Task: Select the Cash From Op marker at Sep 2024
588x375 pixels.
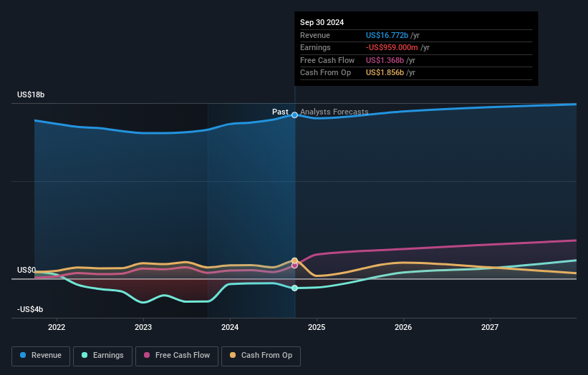Action: (295, 260)
